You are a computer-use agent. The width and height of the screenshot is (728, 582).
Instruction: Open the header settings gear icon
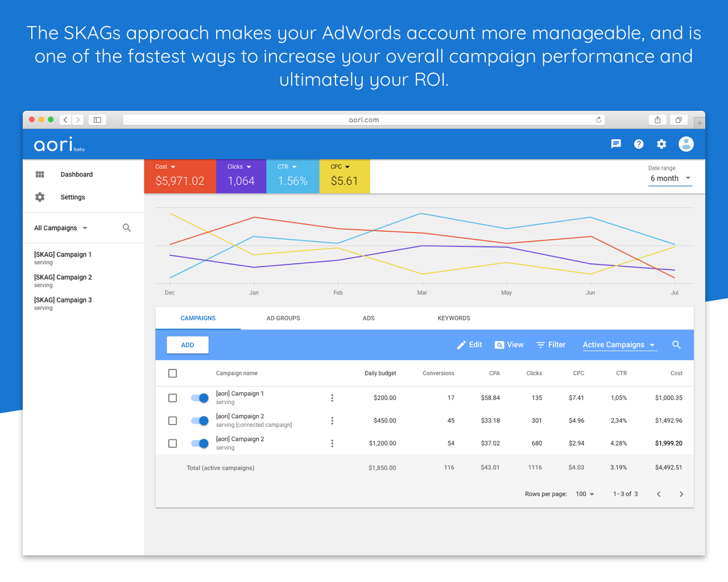click(661, 144)
